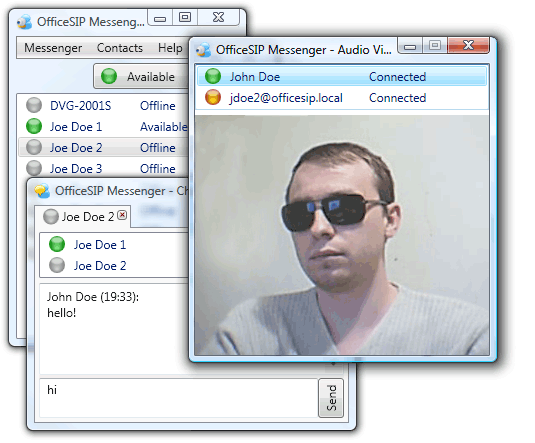
Task: Click the video feed of the caller
Action: click(x=342, y=235)
